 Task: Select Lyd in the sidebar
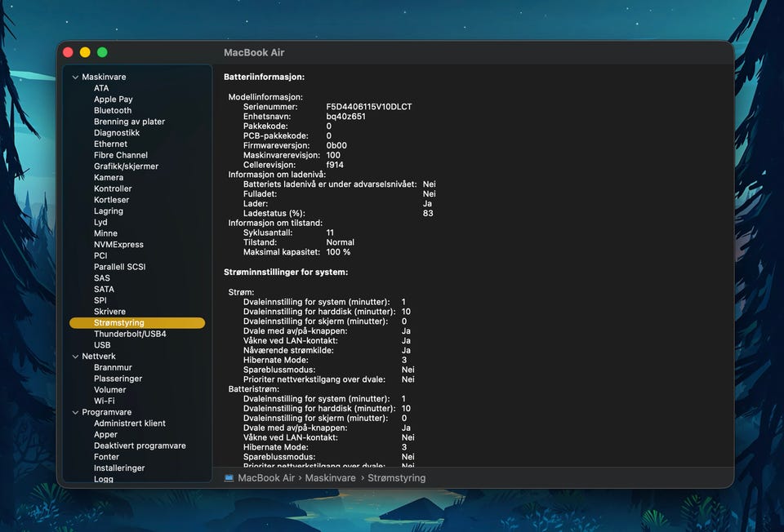click(x=100, y=222)
